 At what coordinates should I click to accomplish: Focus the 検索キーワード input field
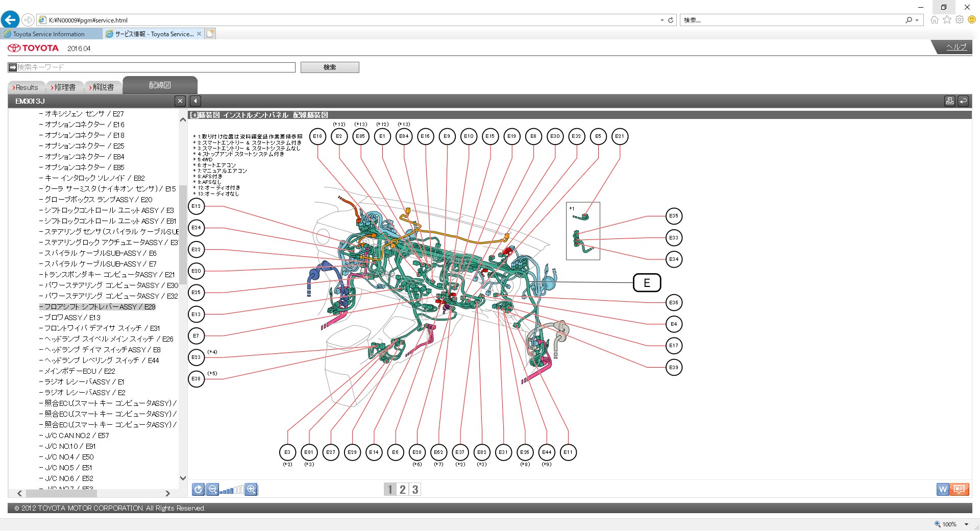point(156,67)
